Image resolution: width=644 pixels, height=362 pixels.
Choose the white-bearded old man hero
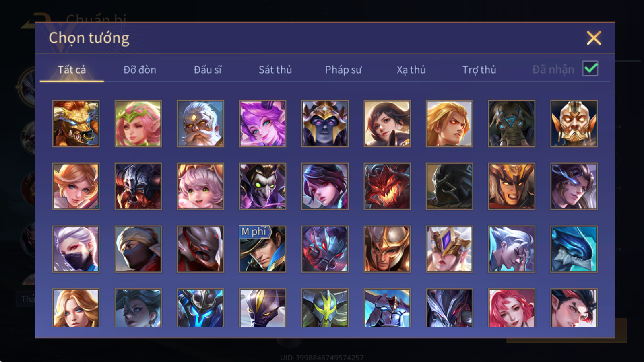point(200,123)
